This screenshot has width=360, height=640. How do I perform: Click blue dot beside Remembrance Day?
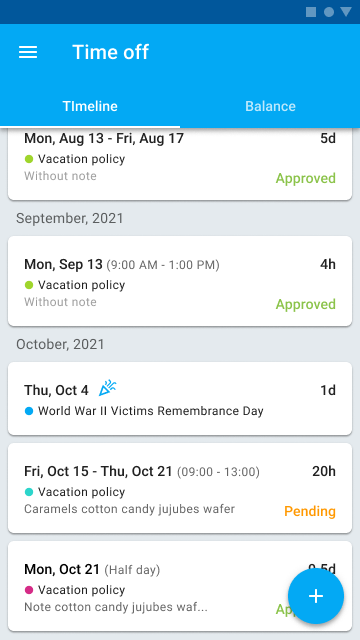[x=29, y=411]
